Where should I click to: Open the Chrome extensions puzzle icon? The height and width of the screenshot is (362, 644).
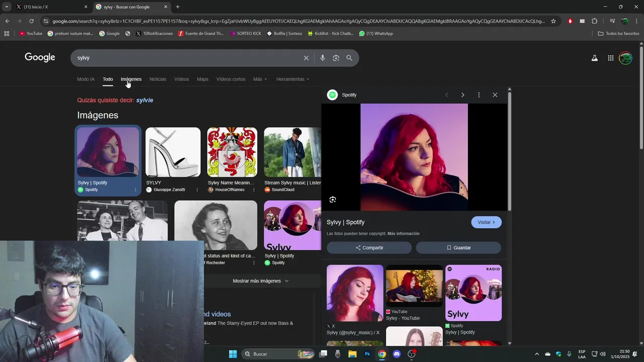(x=595, y=21)
